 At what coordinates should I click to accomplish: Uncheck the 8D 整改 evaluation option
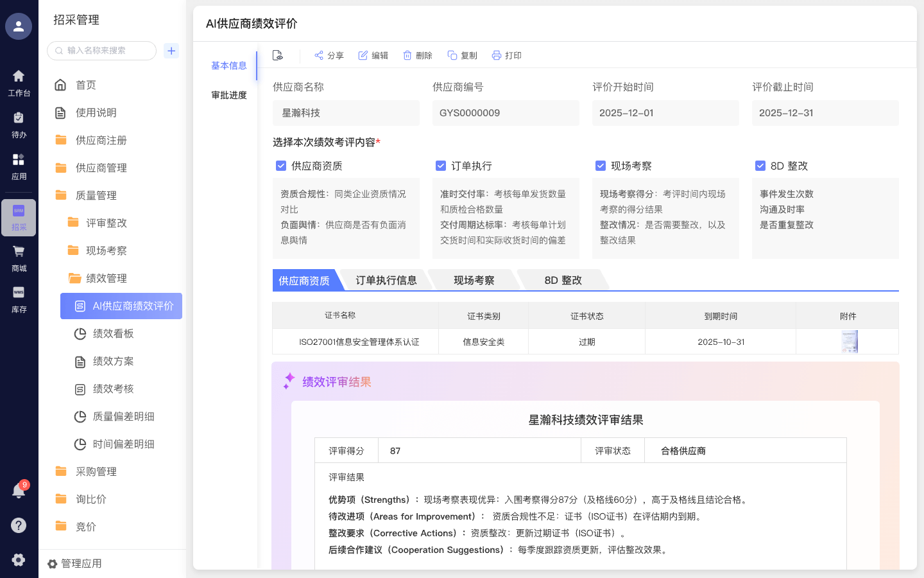[760, 166]
